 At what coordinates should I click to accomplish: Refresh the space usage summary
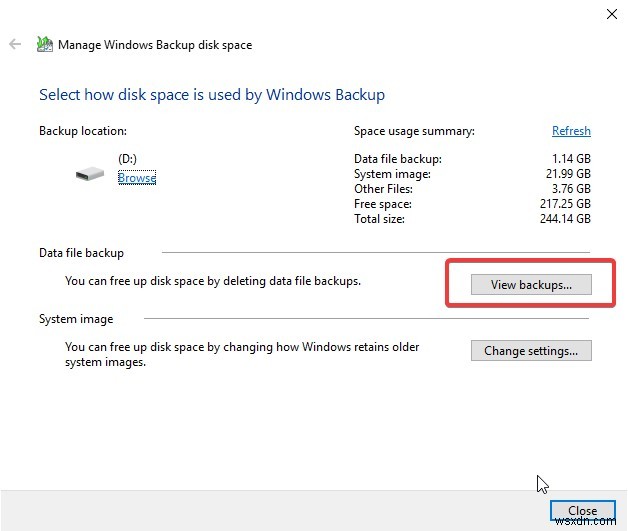pos(571,131)
